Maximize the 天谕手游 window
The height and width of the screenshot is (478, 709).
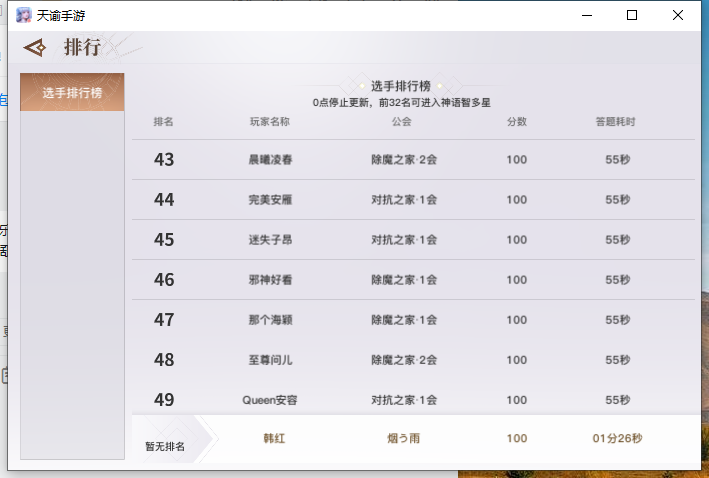click(x=632, y=15)
